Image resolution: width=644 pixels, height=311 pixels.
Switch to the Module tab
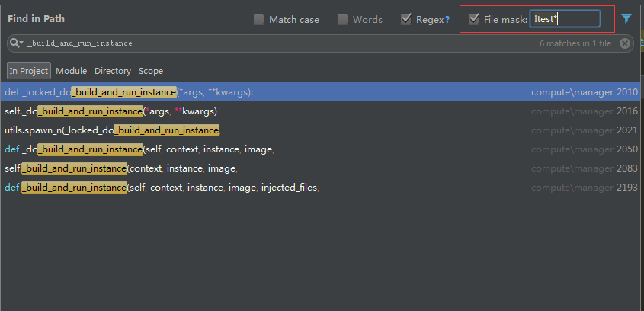[71, 71]
